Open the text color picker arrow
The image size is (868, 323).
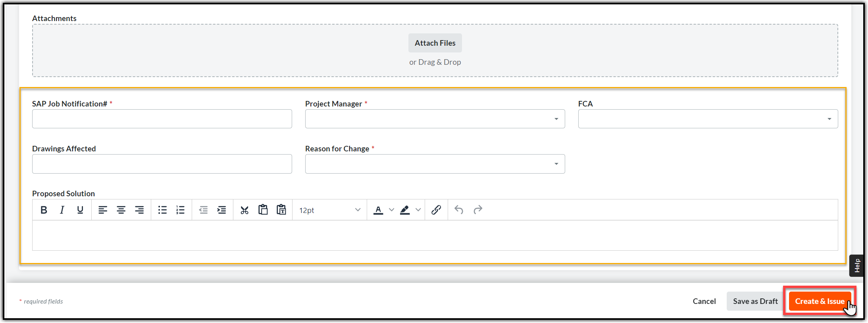coord(392,210)
